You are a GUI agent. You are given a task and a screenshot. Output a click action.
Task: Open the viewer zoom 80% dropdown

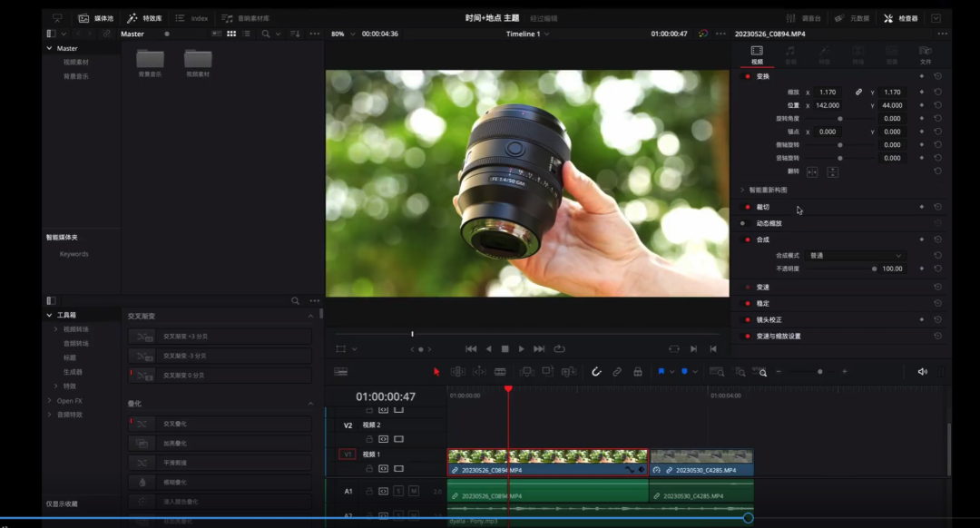click(x=341, y=34)
